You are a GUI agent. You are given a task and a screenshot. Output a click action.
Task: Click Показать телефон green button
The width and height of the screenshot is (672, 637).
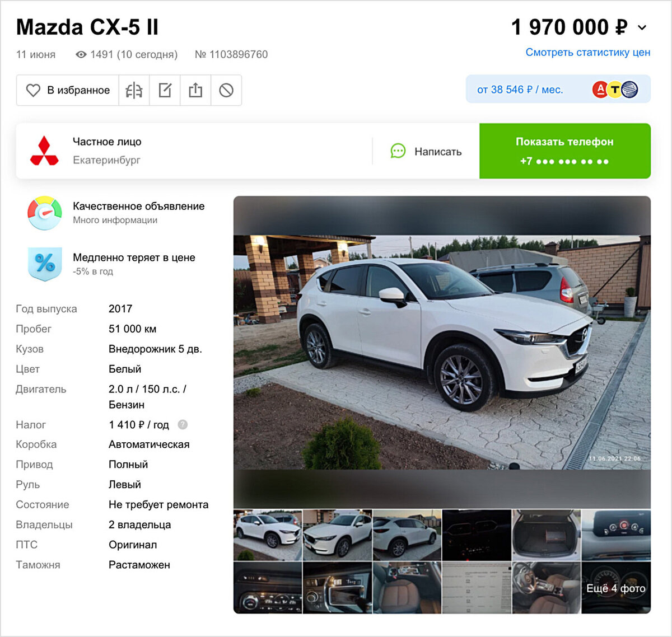[x=565, y=151]
